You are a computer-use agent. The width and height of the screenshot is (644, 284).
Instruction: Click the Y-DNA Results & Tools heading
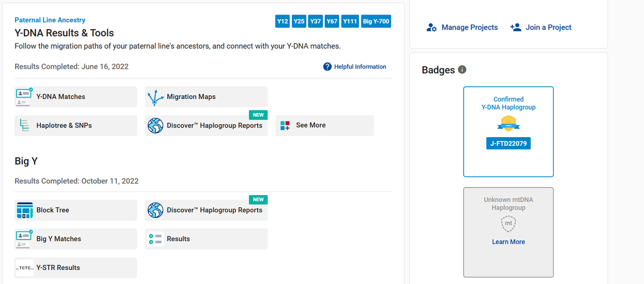tap(64, 33)
